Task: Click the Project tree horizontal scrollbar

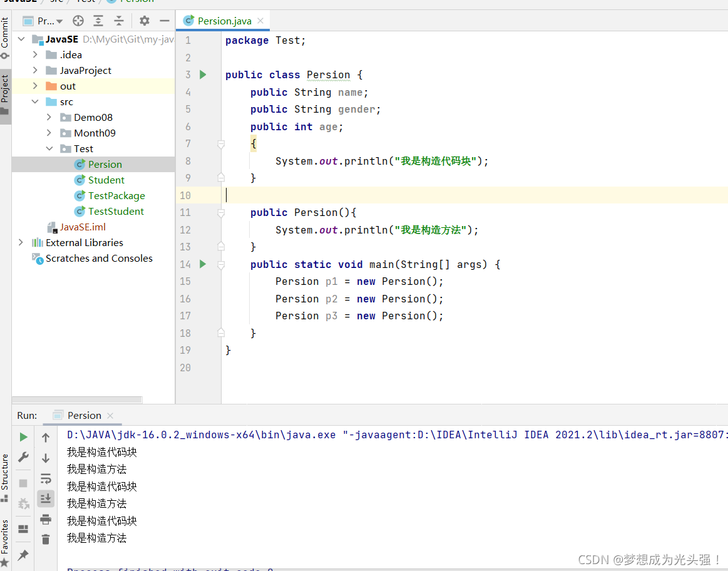Action: [x=77, y=399]
